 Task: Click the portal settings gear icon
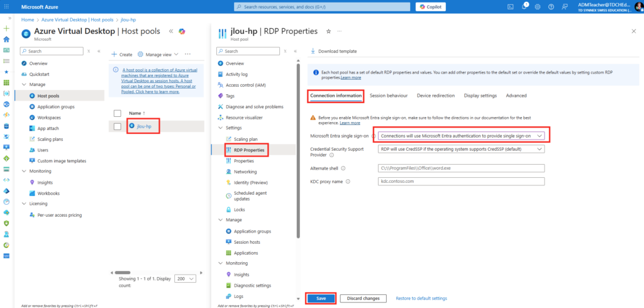(538, 7)
